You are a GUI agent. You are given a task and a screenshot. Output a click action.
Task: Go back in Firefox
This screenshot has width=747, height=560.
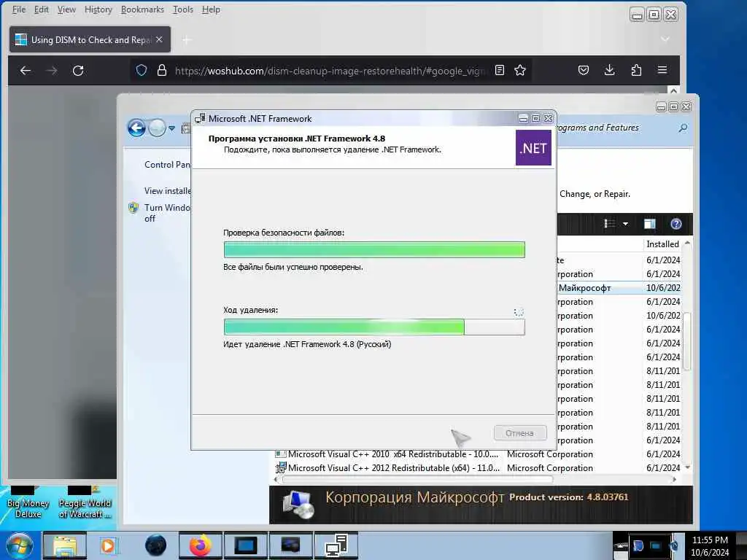(x=26, y=71)
